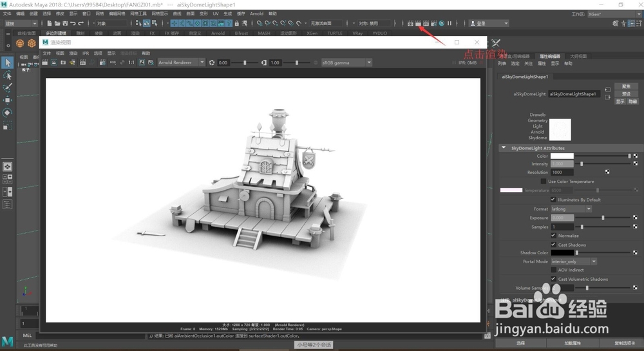
Task: Click the select by object type icon
Action: [x=147, y=23]
